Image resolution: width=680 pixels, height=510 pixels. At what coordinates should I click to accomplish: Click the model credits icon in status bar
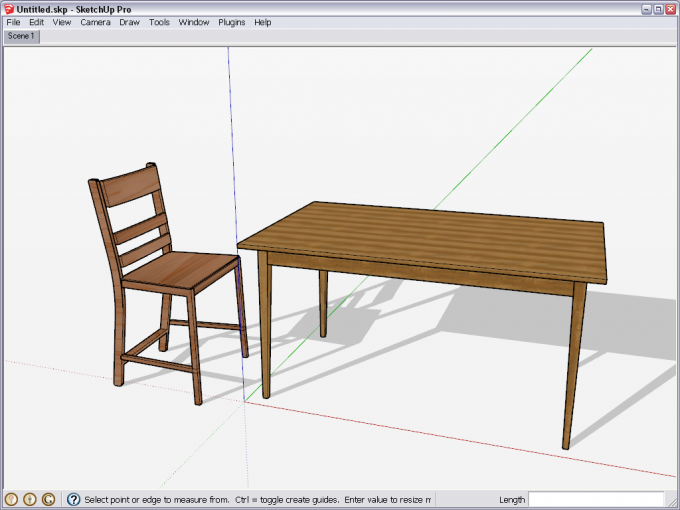(x=30, y=499)
